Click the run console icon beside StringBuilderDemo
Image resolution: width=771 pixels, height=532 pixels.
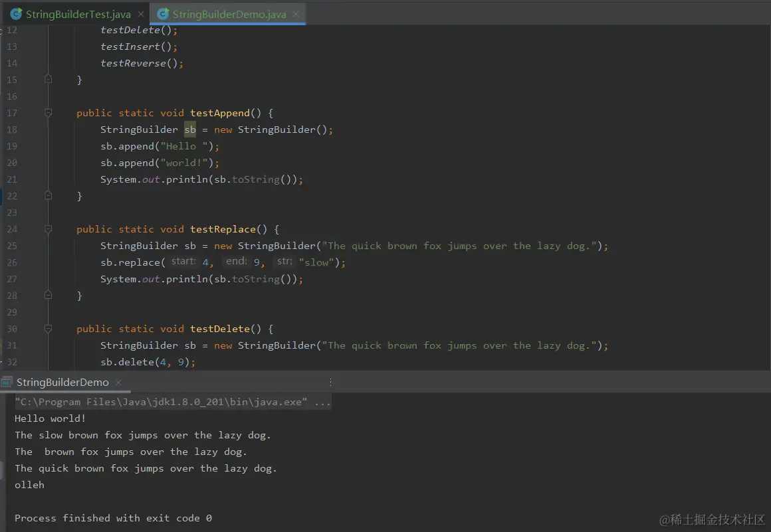7,382
